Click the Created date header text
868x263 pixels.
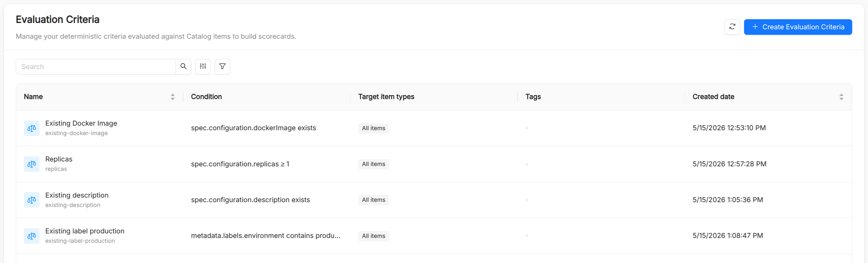pos(713,97)
